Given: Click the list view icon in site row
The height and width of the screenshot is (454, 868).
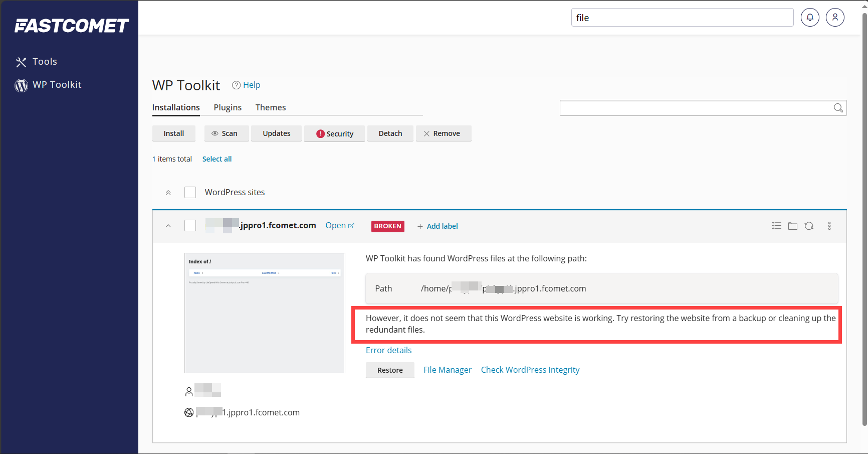Looking at the screenshot, I should (x=777, y=226).
